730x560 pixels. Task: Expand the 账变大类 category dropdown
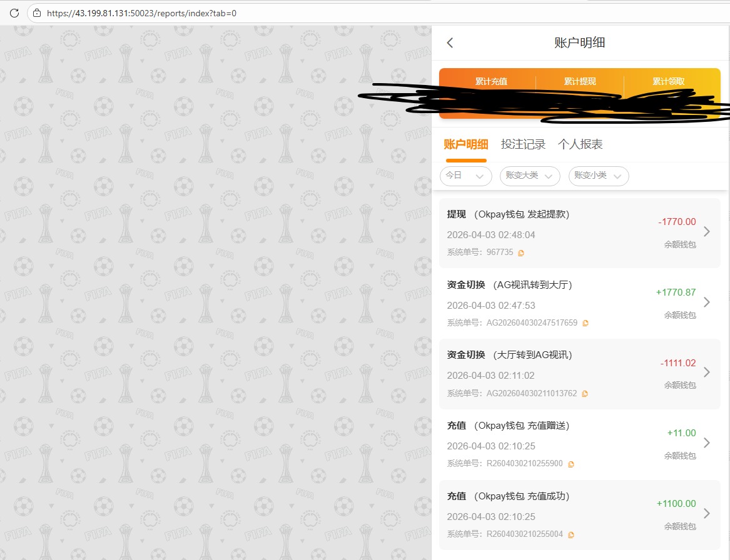pyautogui.click(x=529, y=176)
